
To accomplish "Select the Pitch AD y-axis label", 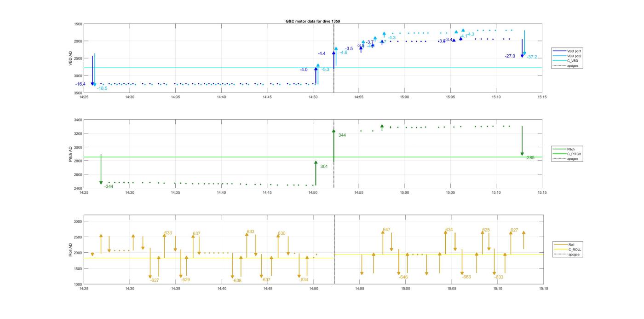I will 70,154.
